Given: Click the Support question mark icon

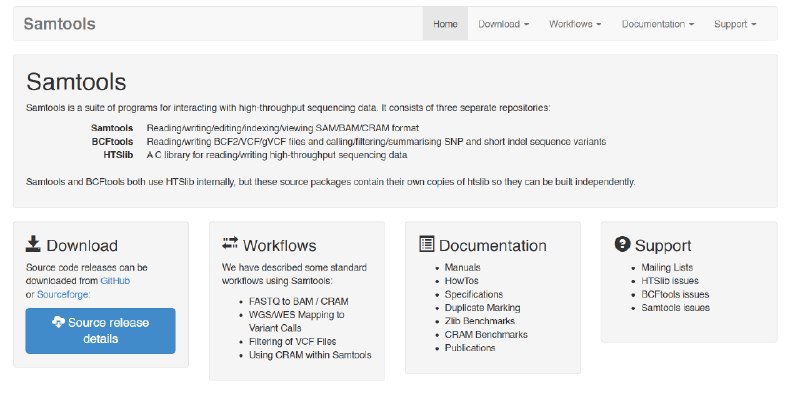Looking at the screenshot, I should point(622,244).
